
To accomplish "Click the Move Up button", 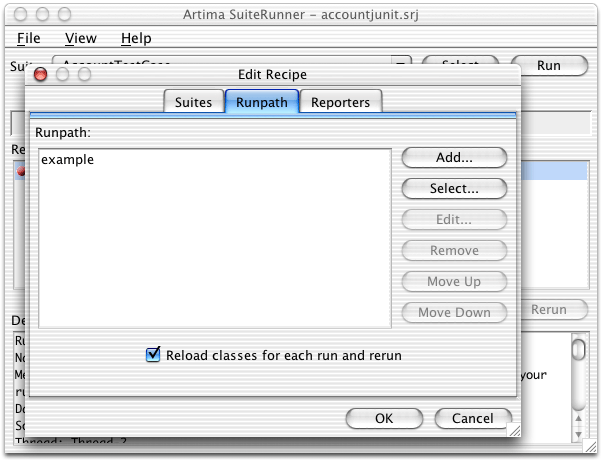I will pyautogui.click(x=454, y=281).
